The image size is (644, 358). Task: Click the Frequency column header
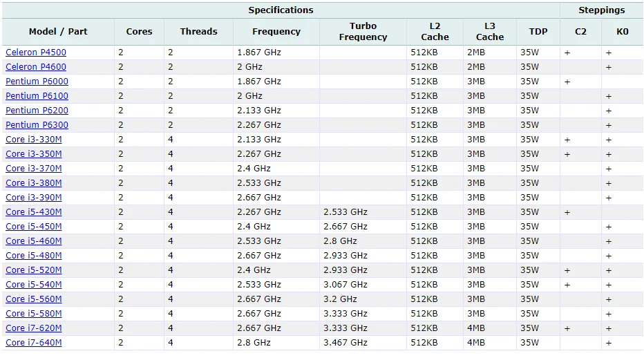tap(276, 32)
